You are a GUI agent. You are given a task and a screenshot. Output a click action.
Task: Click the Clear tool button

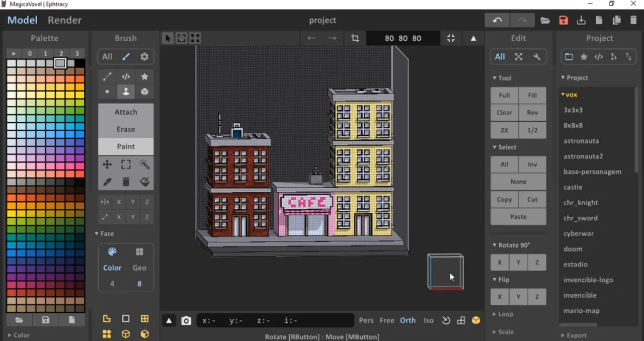[504, 113]
